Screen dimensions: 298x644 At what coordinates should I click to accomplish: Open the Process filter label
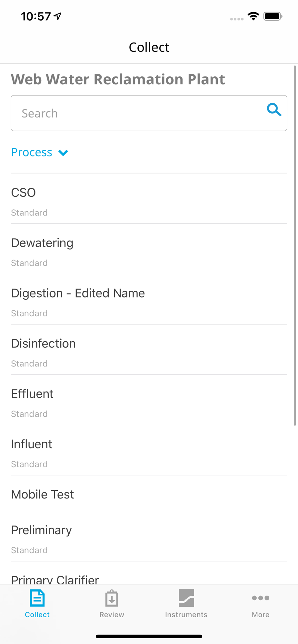(32, 152)
